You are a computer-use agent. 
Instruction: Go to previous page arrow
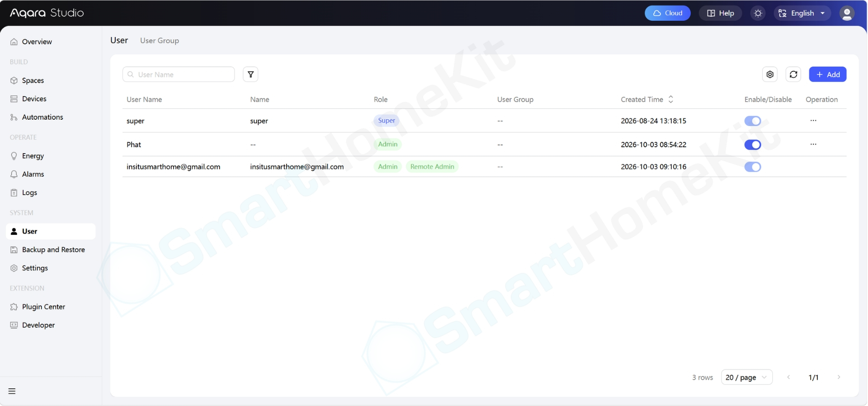pyautogui.click(x=788, y=378)
